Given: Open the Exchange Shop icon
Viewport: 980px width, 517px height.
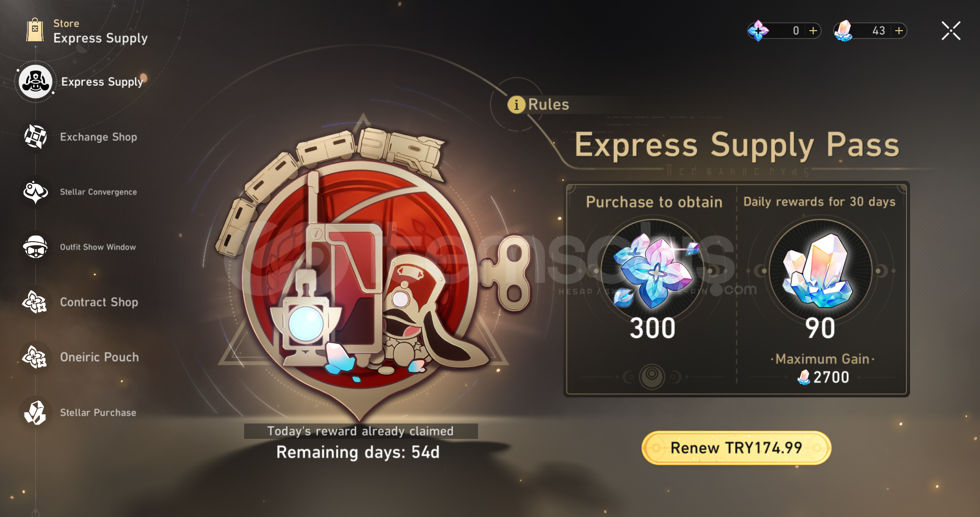Looking at the screenshot, I should tap(35, 136).
